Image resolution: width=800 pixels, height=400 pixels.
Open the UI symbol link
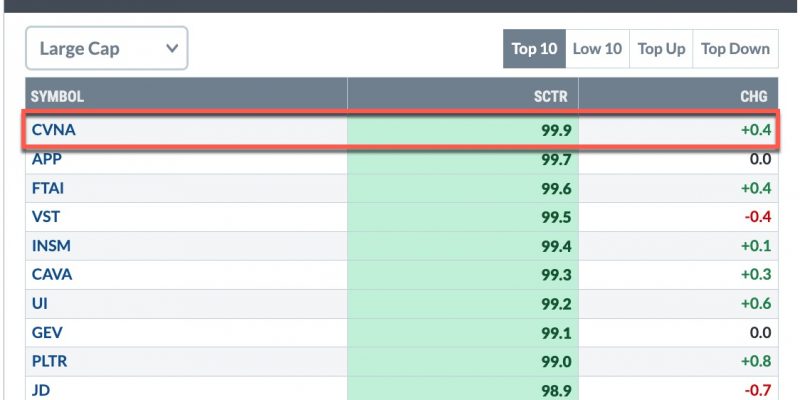(x=39, y=304)
